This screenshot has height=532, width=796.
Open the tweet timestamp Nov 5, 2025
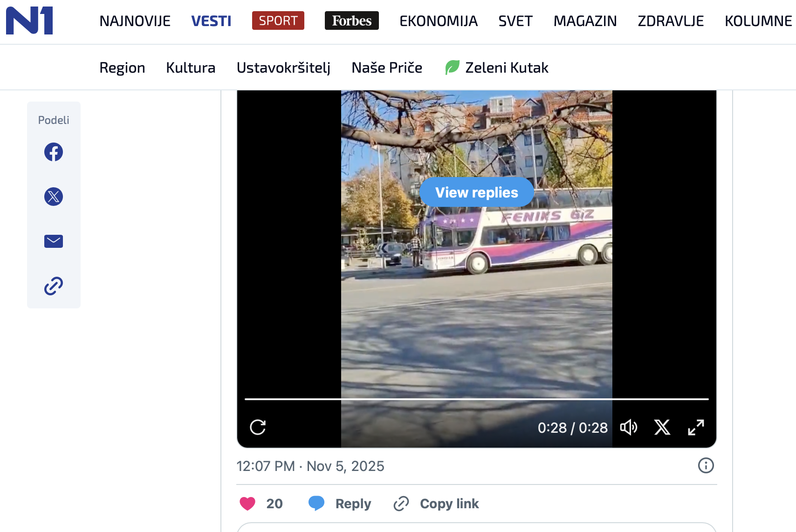[x=310, y=466]
